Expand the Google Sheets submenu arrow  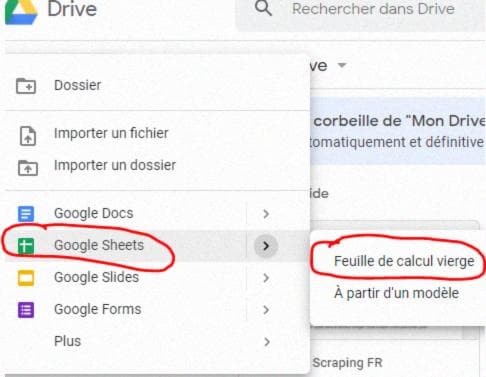pos(266,246)
